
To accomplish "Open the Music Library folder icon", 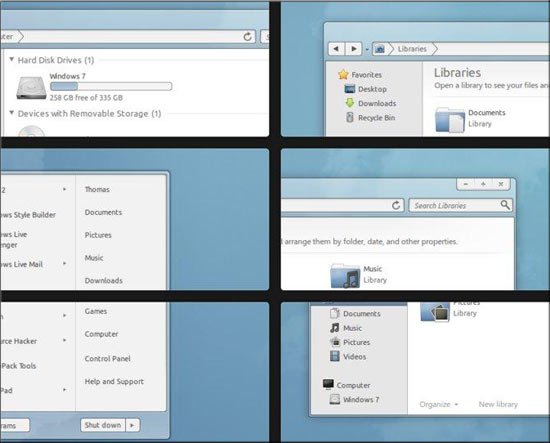I will point(345,276).
